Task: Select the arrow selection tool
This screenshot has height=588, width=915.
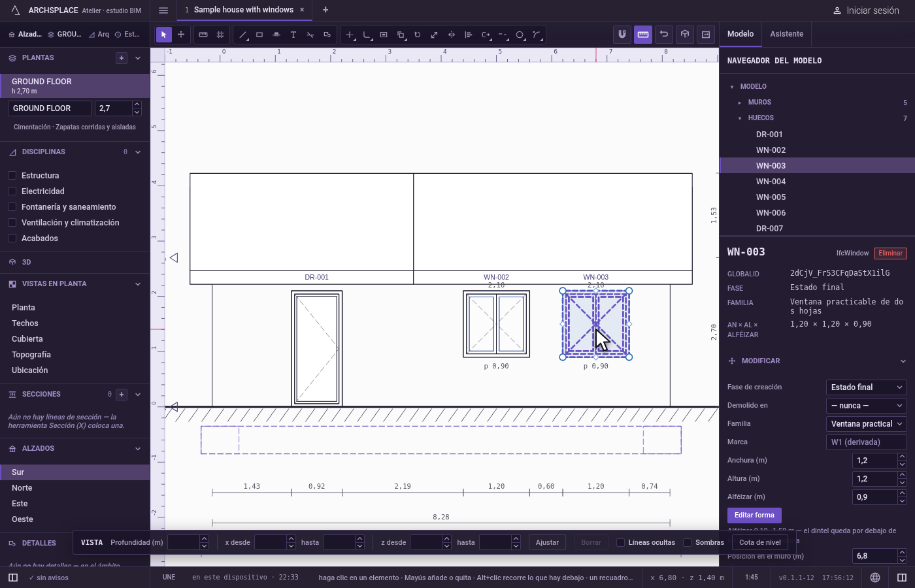Action: point(164,35)
